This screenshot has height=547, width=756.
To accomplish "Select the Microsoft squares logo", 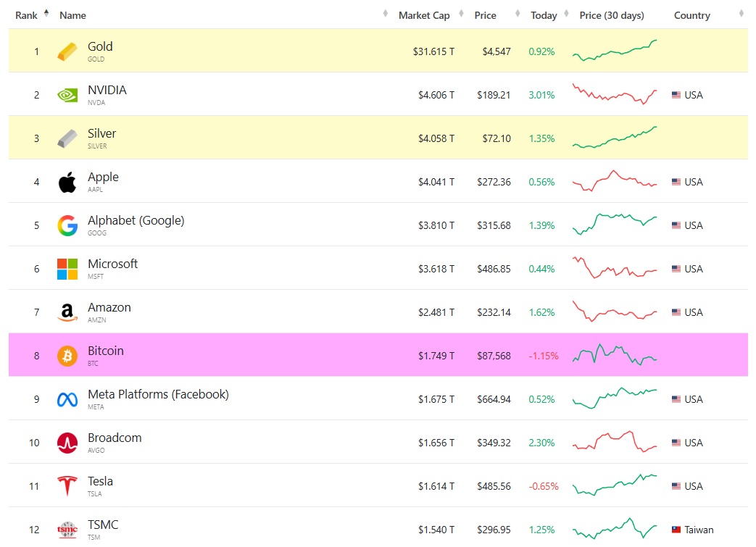I will 66,268.
